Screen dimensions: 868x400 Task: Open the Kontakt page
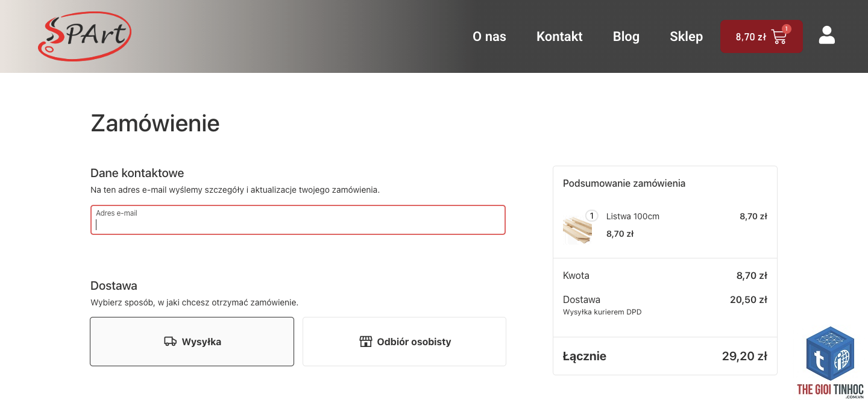[559, 37]
